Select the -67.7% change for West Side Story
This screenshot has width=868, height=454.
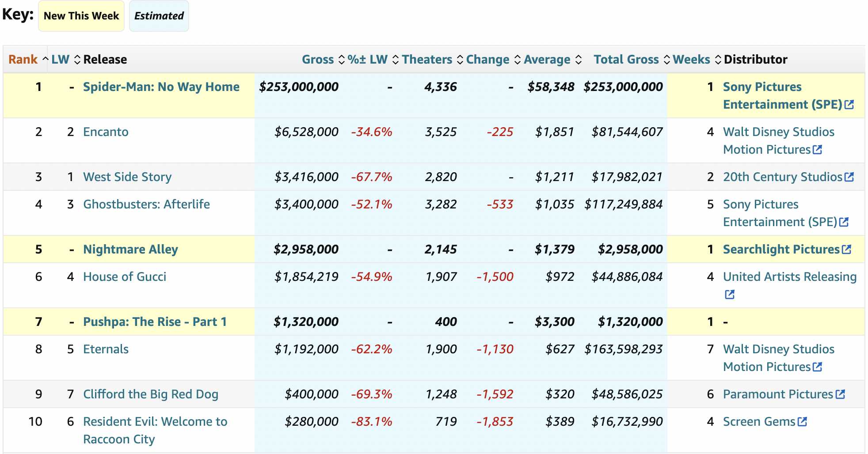372,177
